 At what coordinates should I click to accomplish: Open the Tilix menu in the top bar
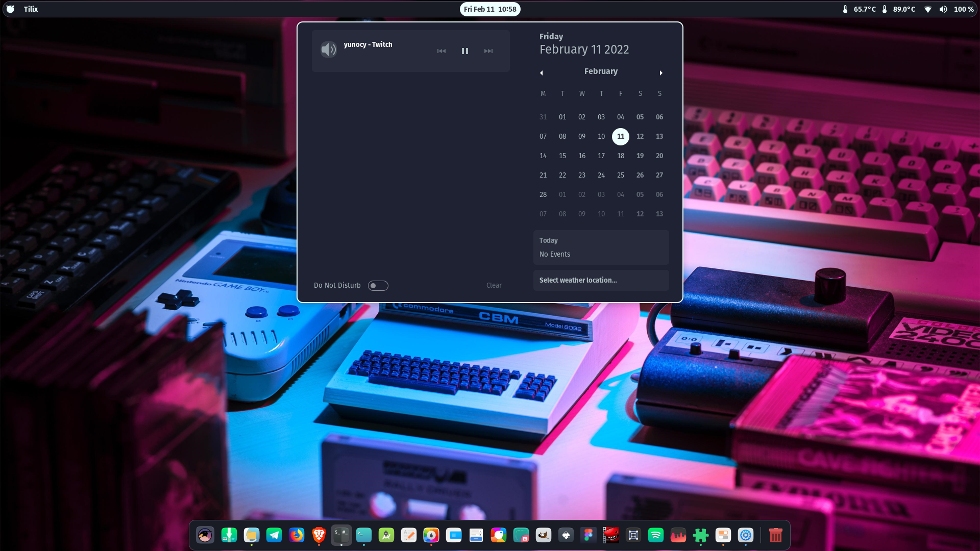31,9
